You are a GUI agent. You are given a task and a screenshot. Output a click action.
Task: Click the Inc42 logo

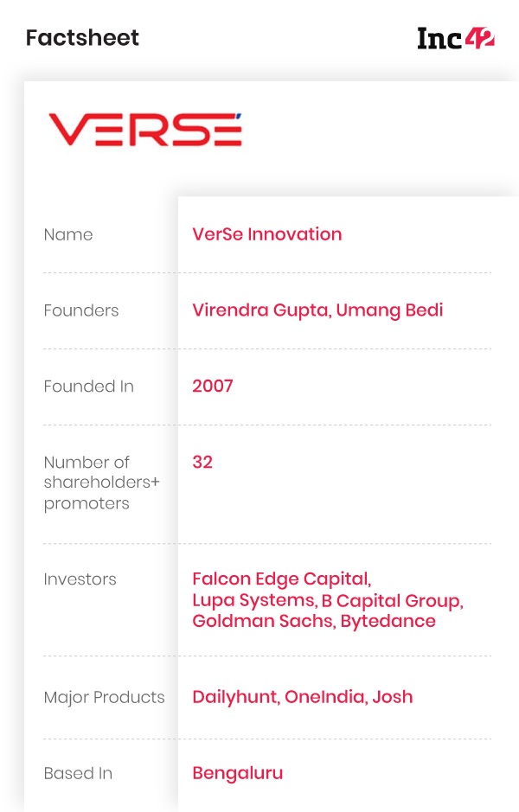pos(456,38)
